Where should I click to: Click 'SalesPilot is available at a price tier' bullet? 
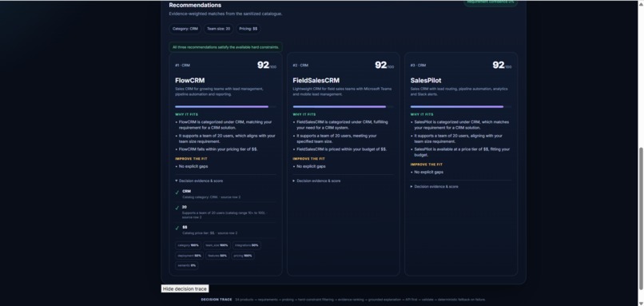[462, 152]
